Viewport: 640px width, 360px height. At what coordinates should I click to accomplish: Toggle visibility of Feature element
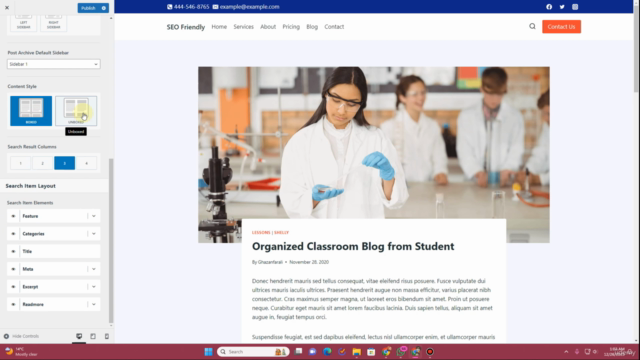click(x=13, y=216)
